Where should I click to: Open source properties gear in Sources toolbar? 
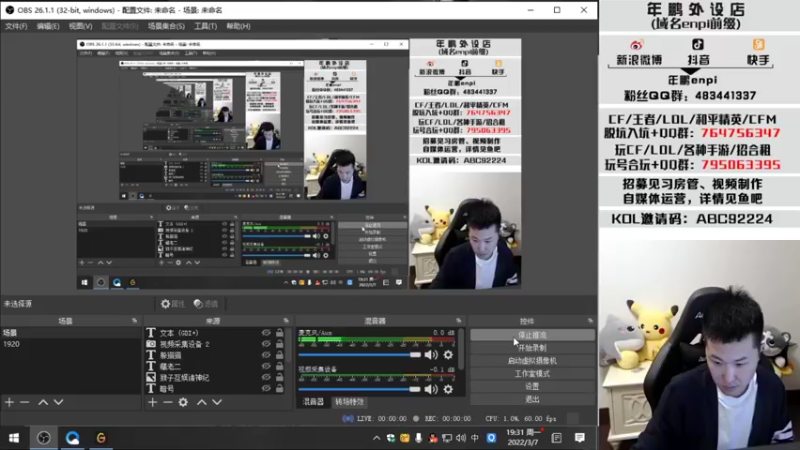[183, 403]
